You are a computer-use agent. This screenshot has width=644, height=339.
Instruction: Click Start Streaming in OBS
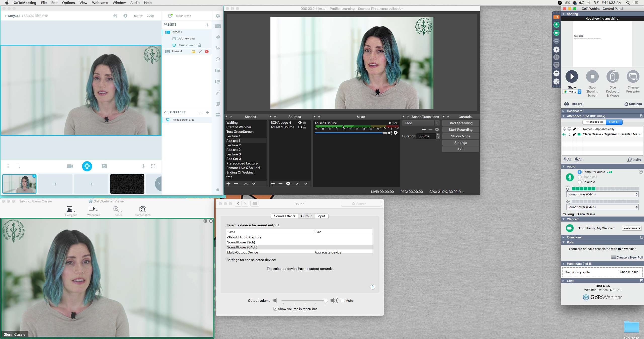(x=460, y=123)
